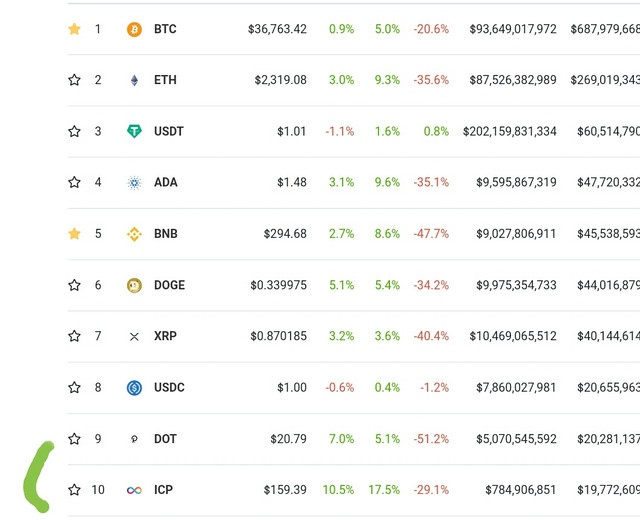Click ICP volume $784,906,851
The image size is (640, 520).
tap(520, 489)
